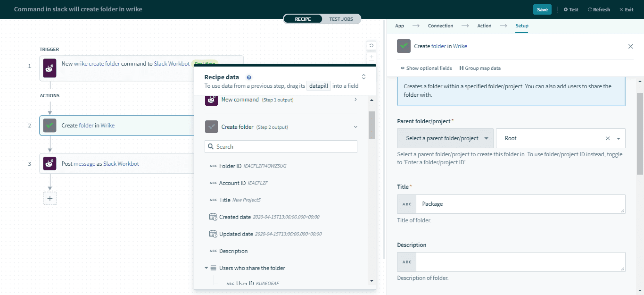Image resolution: width=644 pixels, height=295 pixels.
Task: Open the Root folder dropdown chevron
Action: click(x=619, y=138)
